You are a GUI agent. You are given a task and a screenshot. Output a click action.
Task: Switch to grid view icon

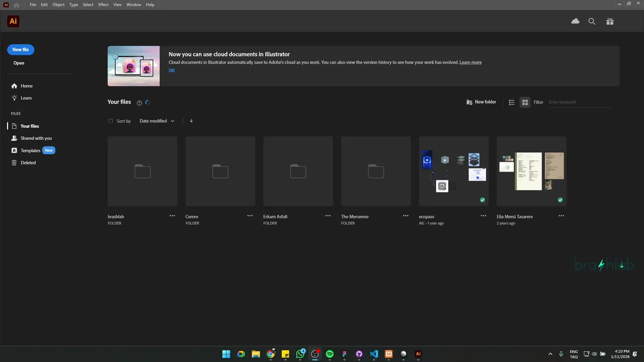pos(525,102)
